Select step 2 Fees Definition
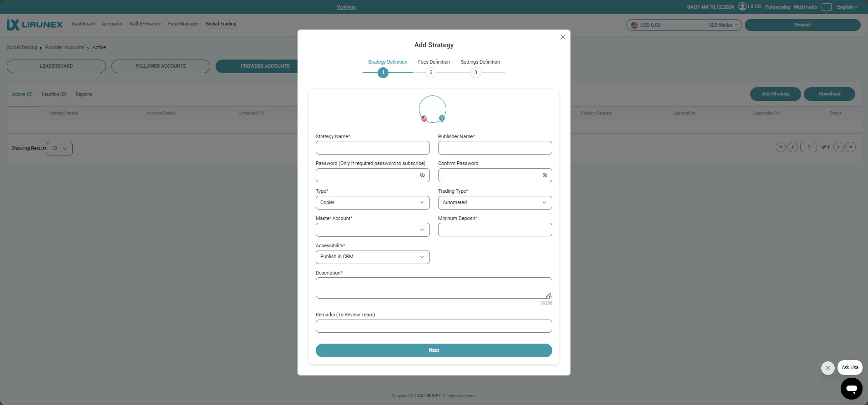 click(431, 73)
